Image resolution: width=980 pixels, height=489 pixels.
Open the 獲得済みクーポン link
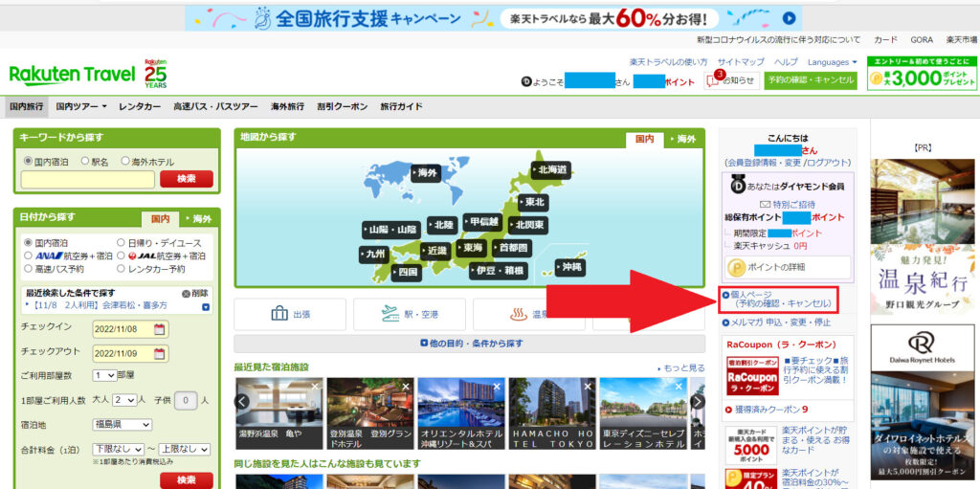coord(767,410)
